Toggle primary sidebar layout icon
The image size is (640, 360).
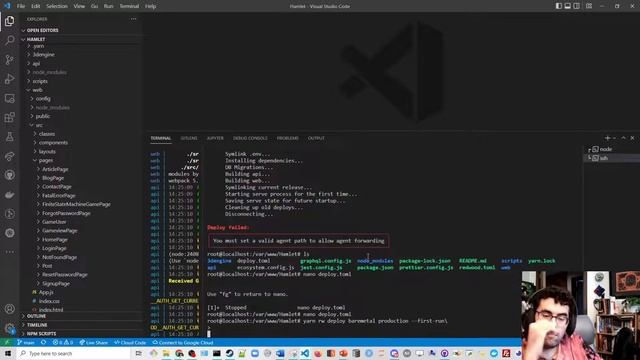559,6
